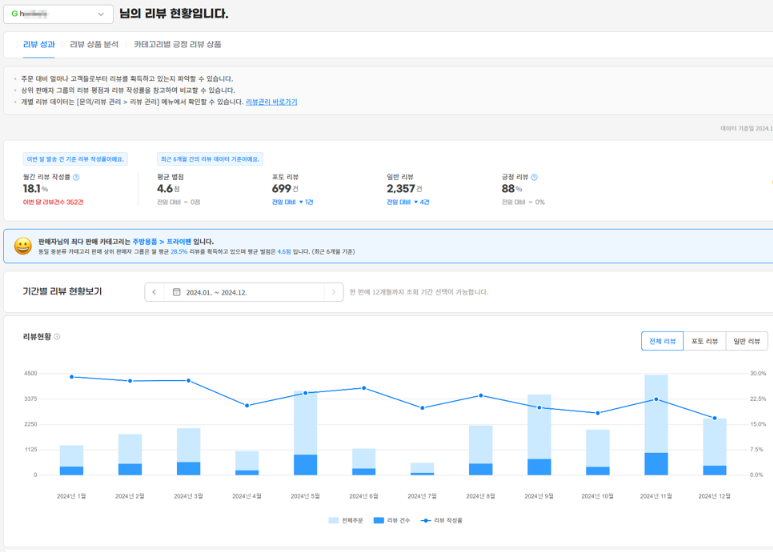The width and height of the screenshot is (773, 552).
Task: Click the 2024년 3월 axis label
Action: point(188,496)
